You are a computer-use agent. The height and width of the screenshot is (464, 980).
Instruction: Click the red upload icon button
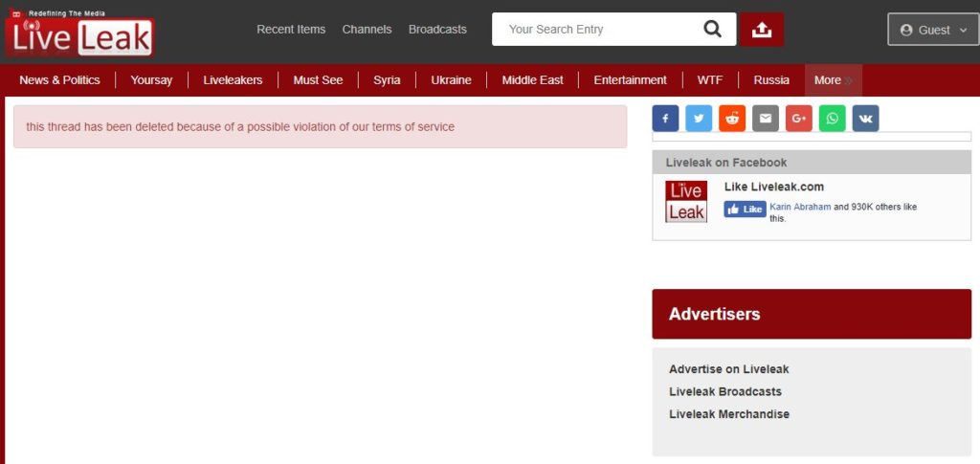pyautogui.click(x=761, y=30)
